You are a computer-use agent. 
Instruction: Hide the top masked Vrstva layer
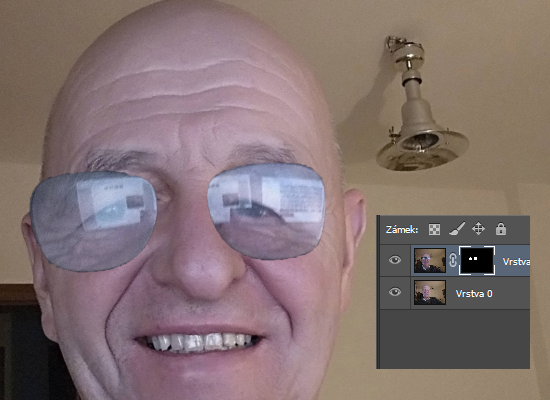[395, 260]
